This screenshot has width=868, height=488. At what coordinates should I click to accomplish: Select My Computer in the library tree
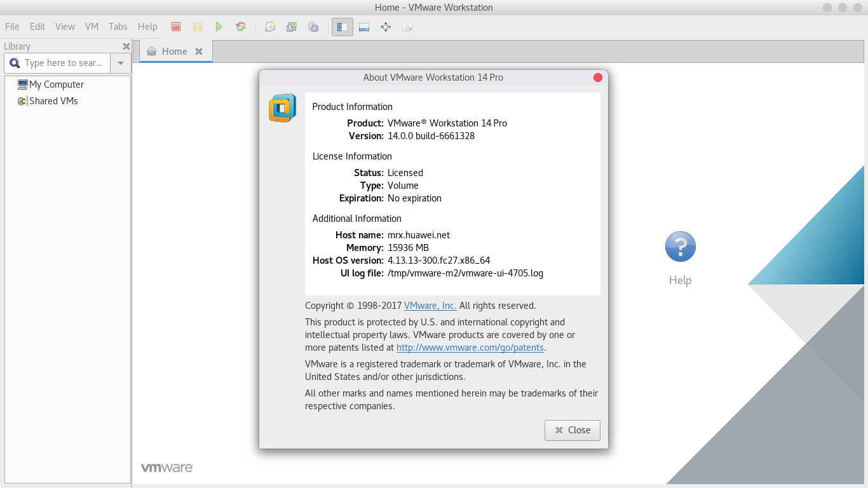[x=56, y=85]
